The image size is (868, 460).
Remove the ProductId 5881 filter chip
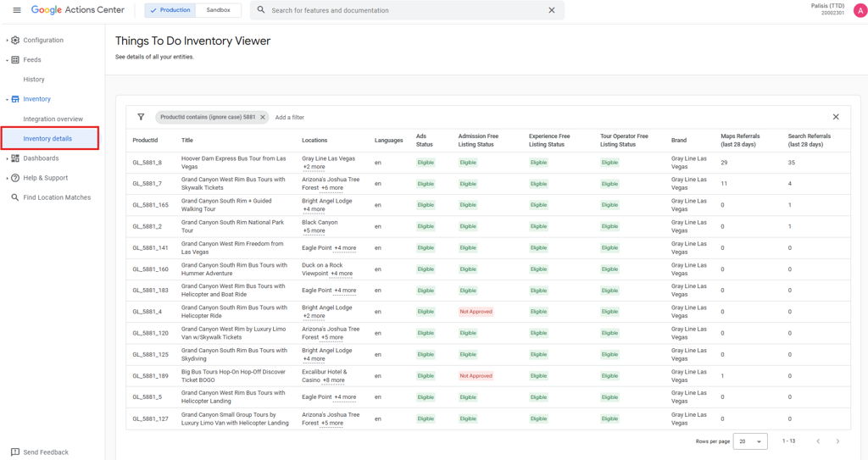[x=263, y=118]
